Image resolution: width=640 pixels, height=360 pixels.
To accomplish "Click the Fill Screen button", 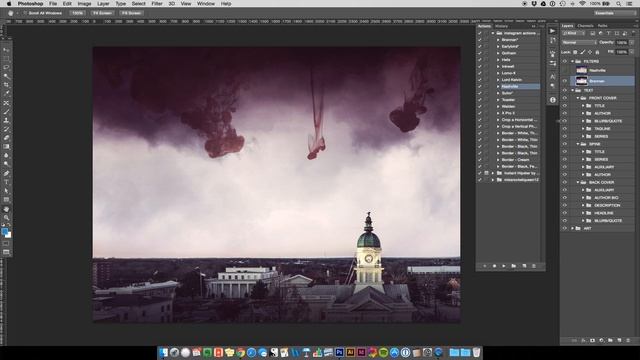I will pyautogui.click(x=131, y=13).
